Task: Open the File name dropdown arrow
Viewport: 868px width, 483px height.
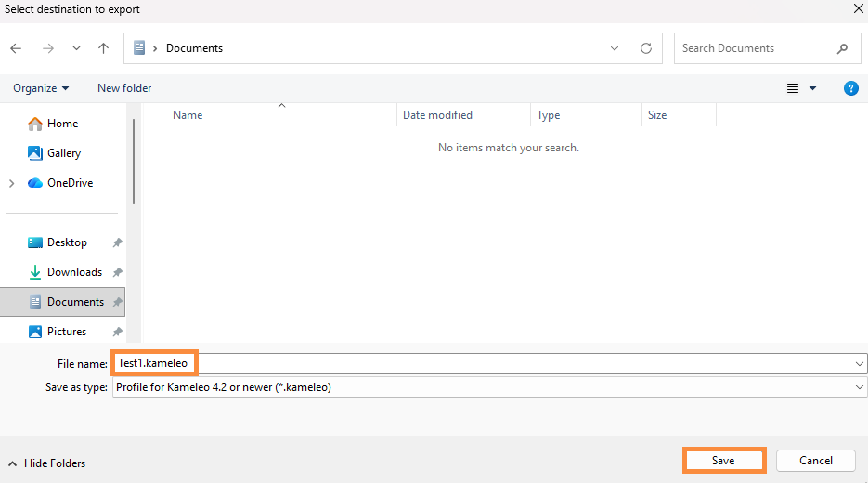Action: [859, 364]
